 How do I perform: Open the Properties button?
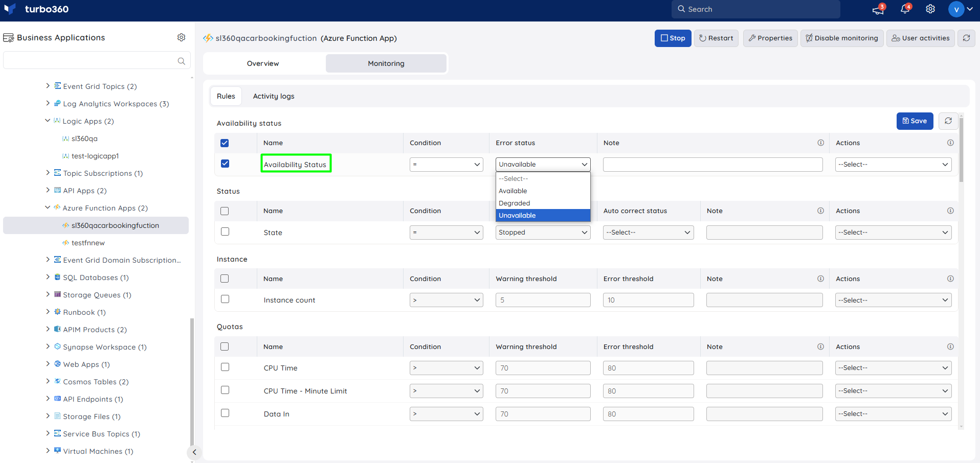tap(770, 38)
